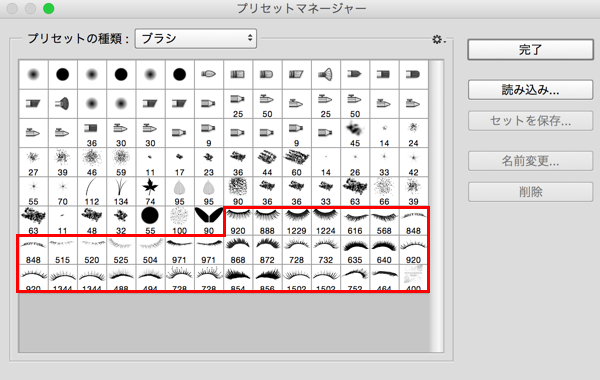
Task: Choose the eyelash brush labeled 635
Action: [x=355, y=250]
